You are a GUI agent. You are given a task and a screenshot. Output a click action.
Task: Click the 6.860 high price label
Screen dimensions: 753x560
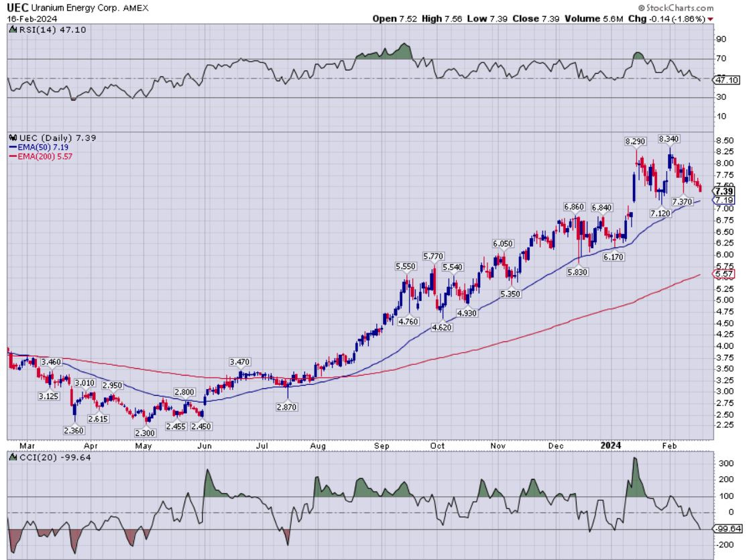pos(574,207)
